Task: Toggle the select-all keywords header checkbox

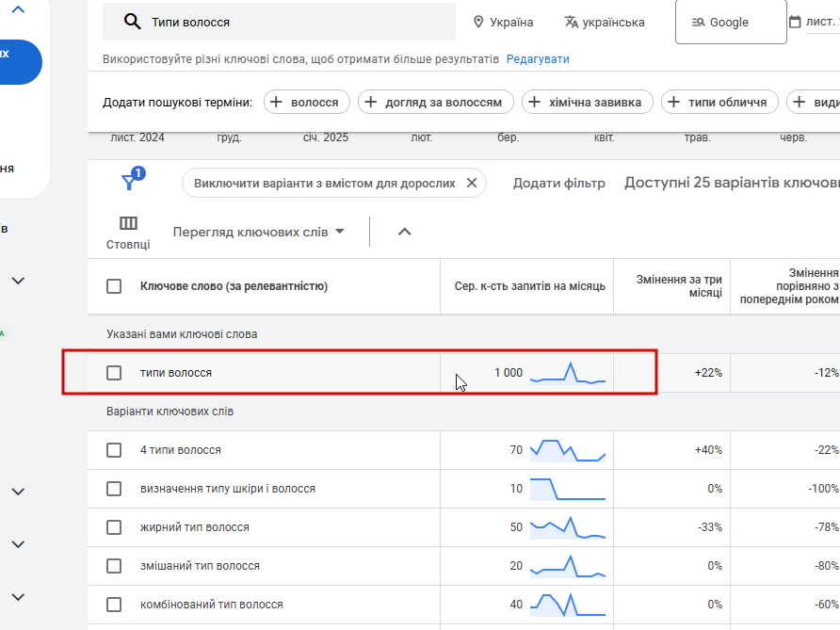Action: [114, 286]
